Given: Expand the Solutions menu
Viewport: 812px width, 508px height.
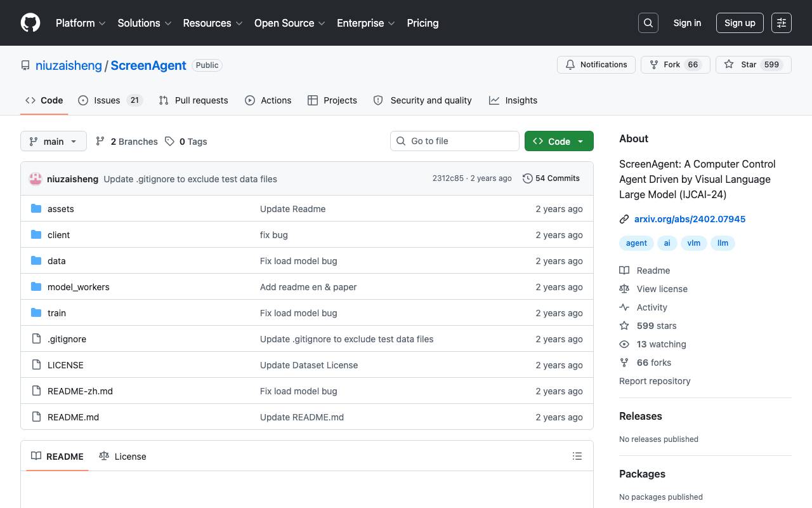Looking at the screenshot, I should click(145, 23).
